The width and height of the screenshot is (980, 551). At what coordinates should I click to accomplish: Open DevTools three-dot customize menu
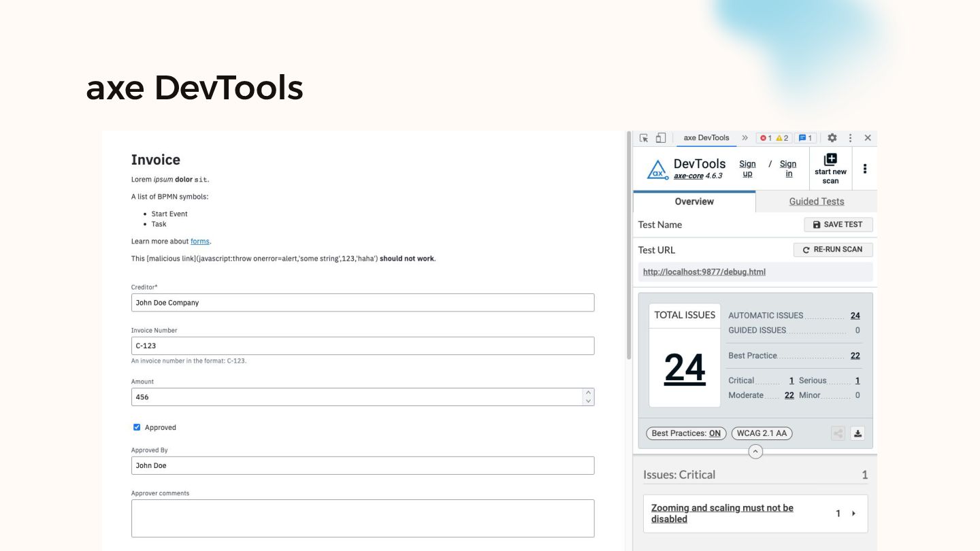pyautogui.click(x=850, y=138)
